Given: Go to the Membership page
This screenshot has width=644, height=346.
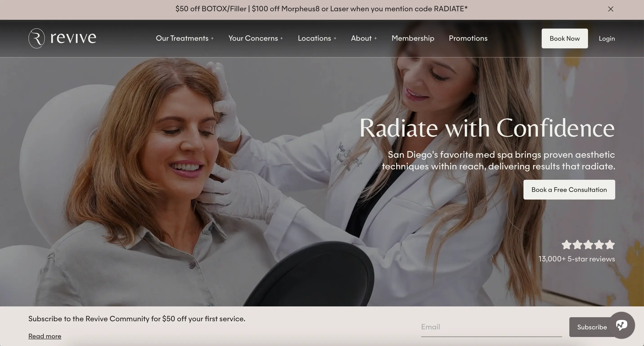Looking at the screenshot, I should tap(413, 38).
